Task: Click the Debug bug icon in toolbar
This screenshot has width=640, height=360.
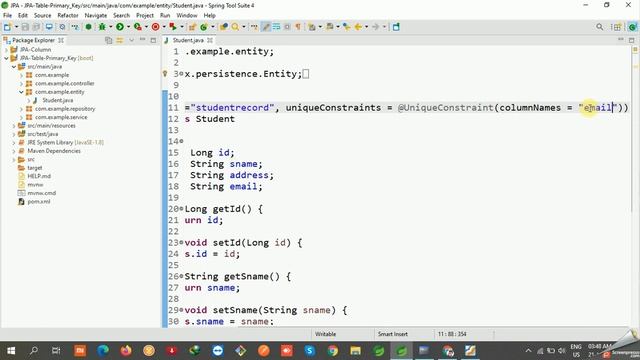Action: coord(102,27)
